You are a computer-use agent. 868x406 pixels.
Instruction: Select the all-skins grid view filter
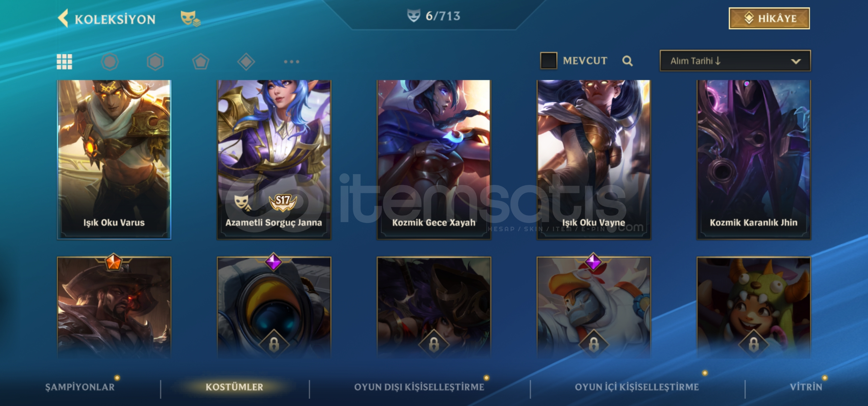[x=64, y=62]
